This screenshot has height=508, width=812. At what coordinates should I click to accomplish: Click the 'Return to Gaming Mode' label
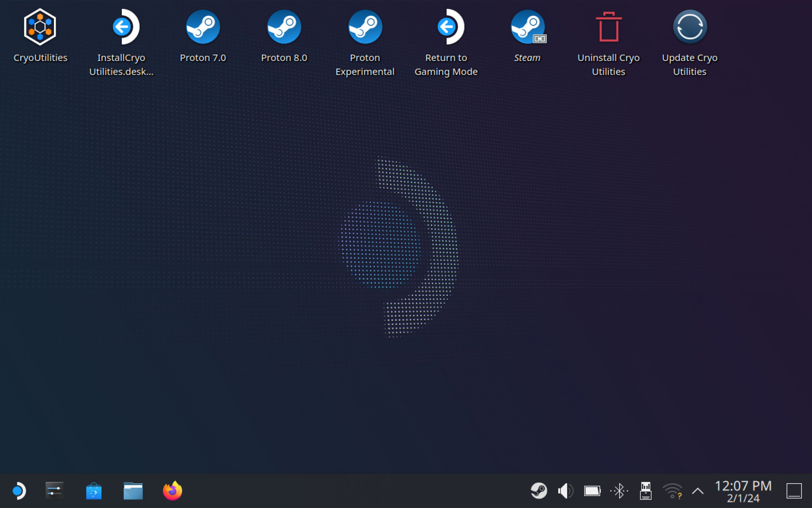click(446, 65)
